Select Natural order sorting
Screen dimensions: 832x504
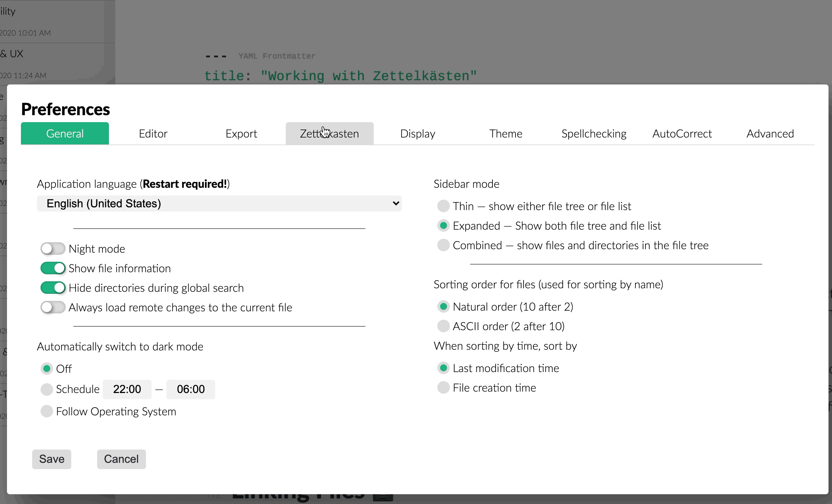(443, 306)
